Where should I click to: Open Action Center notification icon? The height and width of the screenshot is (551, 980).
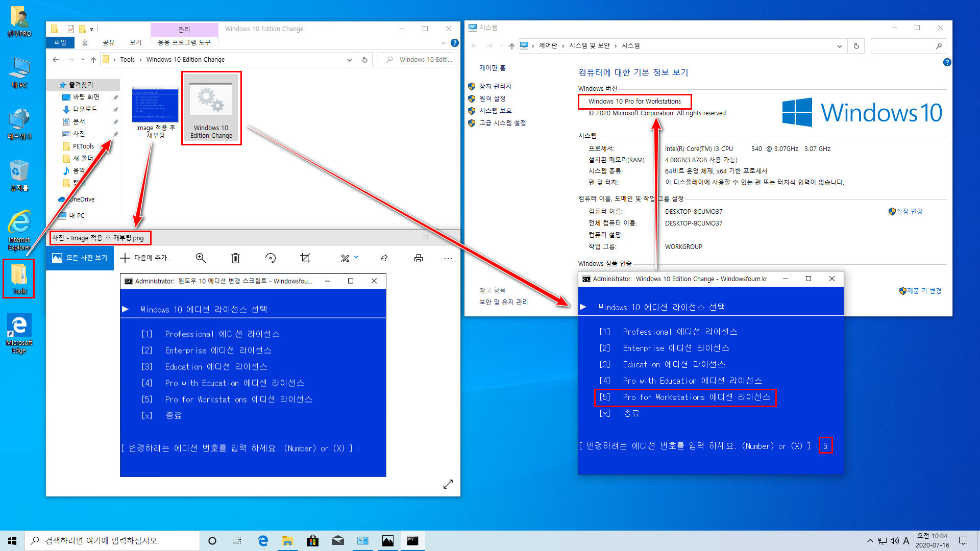pyautogui.click(x=963, y=541)
